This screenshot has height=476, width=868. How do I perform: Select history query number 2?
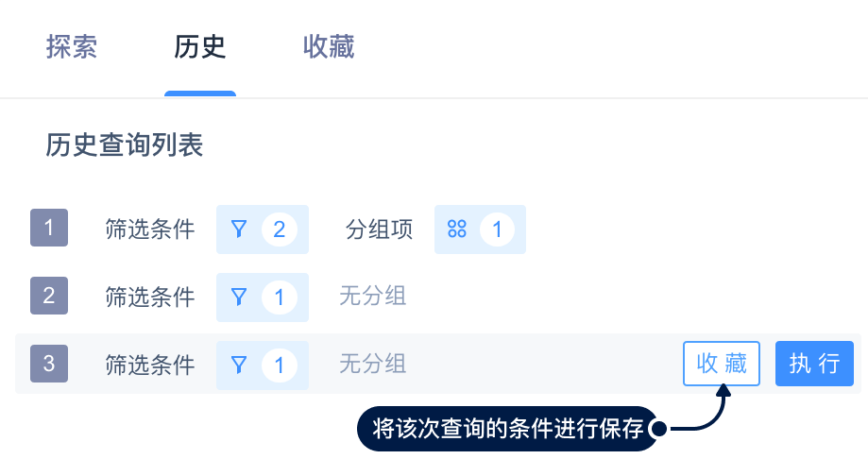(49, 296)
